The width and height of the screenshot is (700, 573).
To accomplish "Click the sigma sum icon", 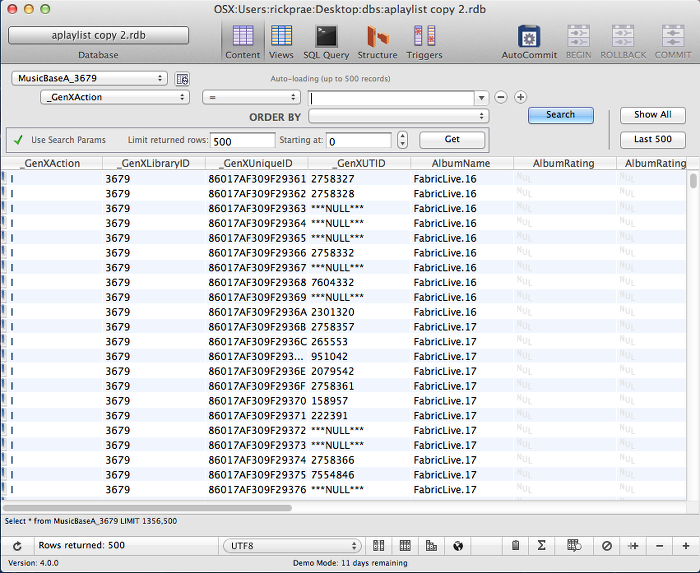I will click(x=542, y=545).
